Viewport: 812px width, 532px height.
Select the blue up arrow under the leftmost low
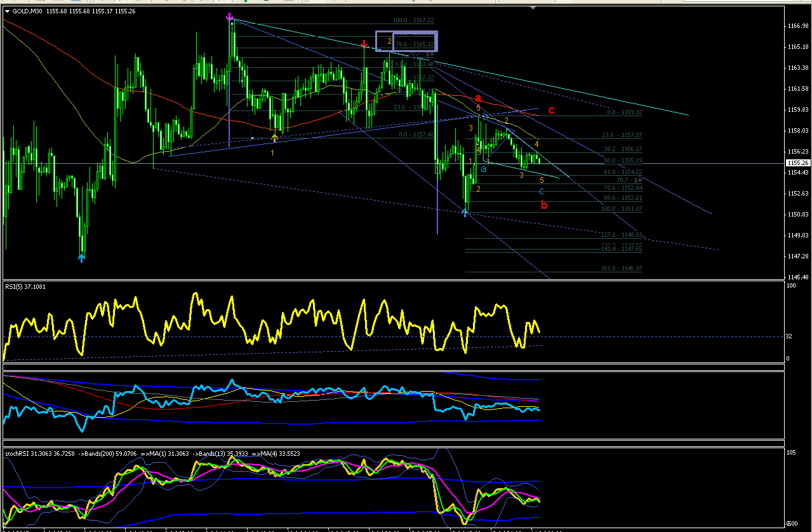81,257
